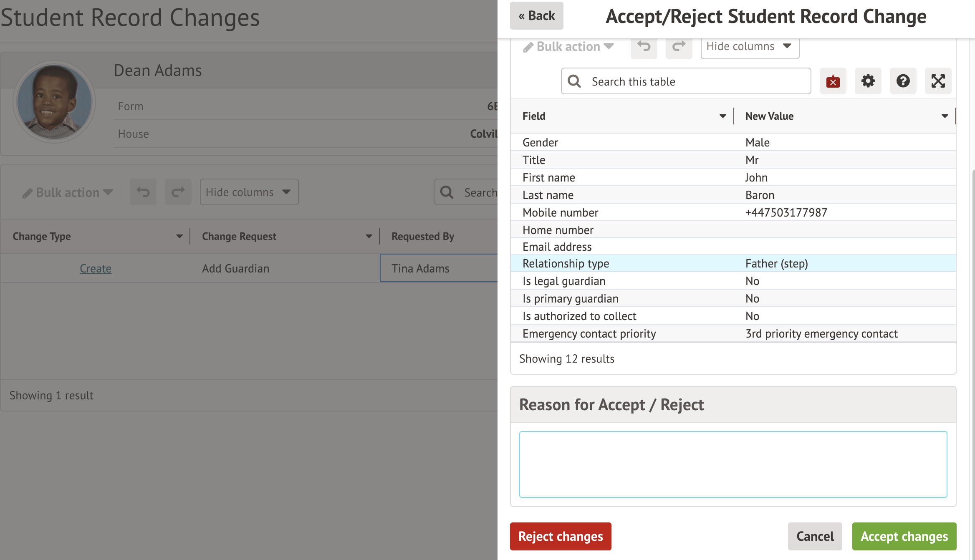Image resolution: width=975 pixels, height=560 pixels.
Task: Go back using the Back button
Action: (x=536, y=16)
